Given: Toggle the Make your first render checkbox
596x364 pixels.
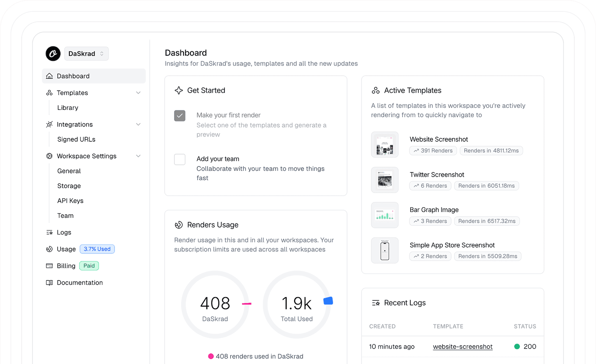Looking at the screenshot, I should (180, 116).
